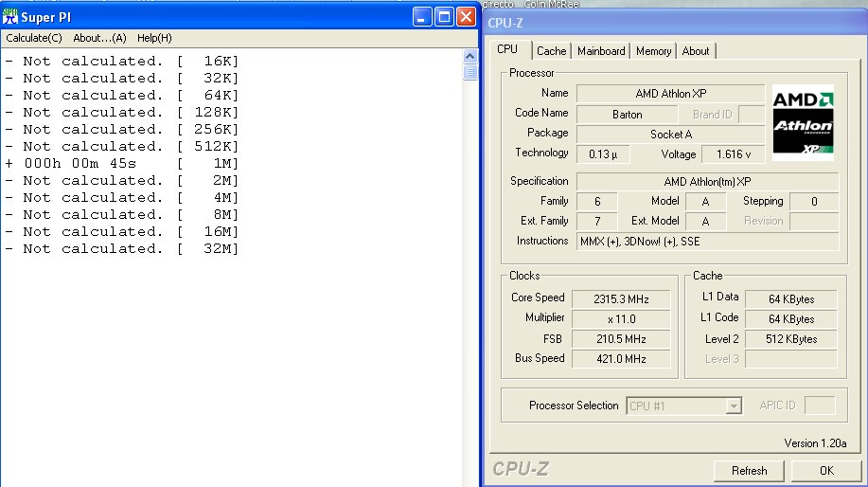Maximize the Super PI window
Image resolution: width=868 pixels, height=487 pixels.
[x=444, y=17]
